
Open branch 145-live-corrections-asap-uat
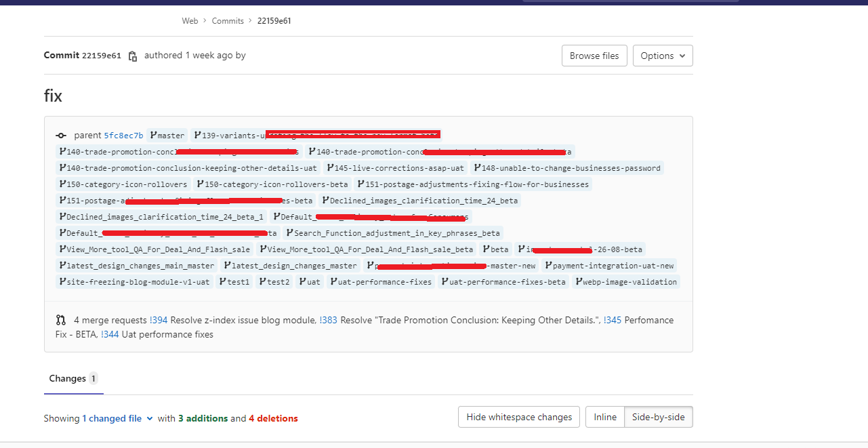click(396, 168)
